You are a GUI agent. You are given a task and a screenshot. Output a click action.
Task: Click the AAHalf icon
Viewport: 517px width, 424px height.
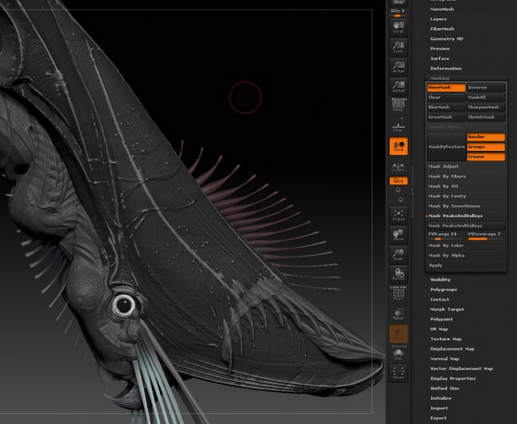(398, 86)
